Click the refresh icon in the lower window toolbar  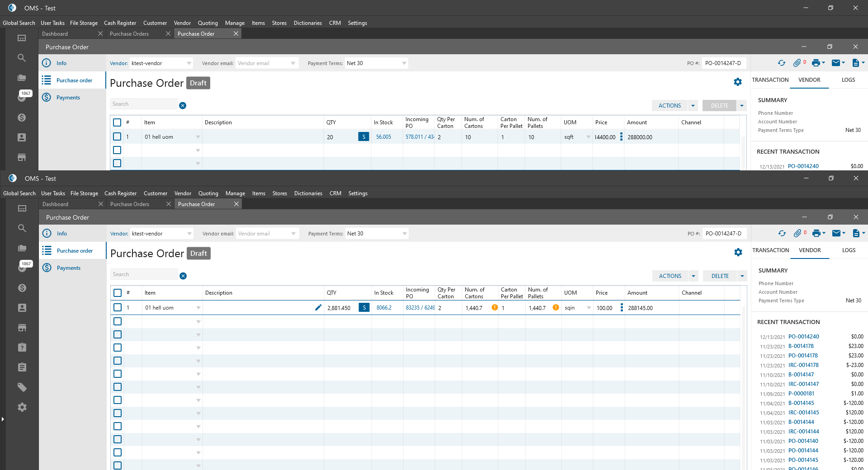click(x=782, y=234)
